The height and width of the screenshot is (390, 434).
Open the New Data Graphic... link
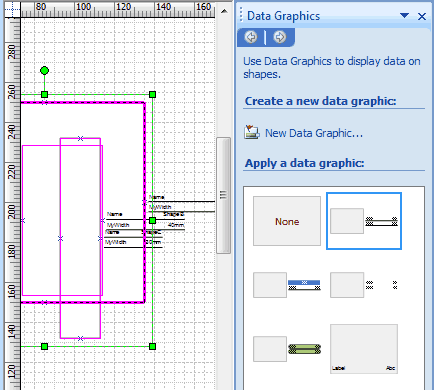pos(314,133)
